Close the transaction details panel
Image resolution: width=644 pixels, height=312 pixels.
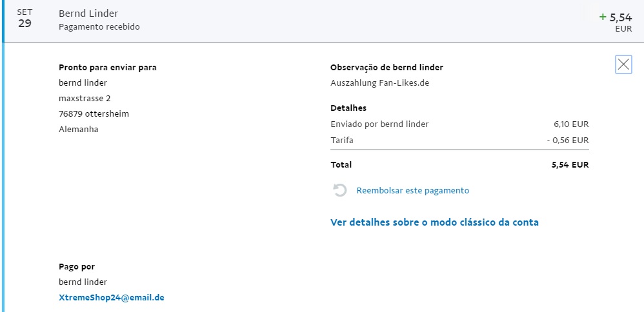(623, 64)
